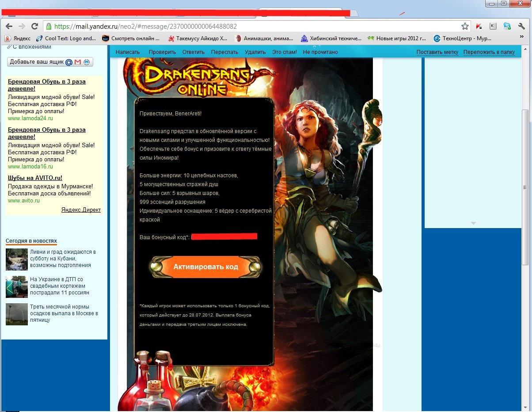Reload the page with the refresh icon
The height and width of the screenshot is (412, 532).
(34, 26)
